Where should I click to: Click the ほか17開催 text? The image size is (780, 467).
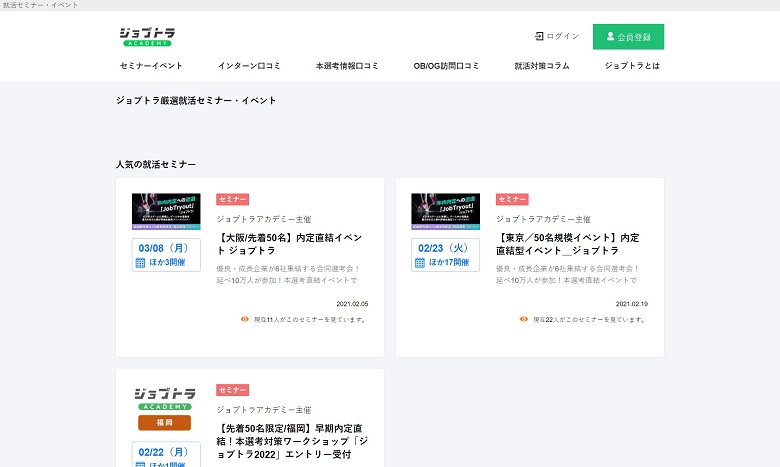tap(449, 263)
